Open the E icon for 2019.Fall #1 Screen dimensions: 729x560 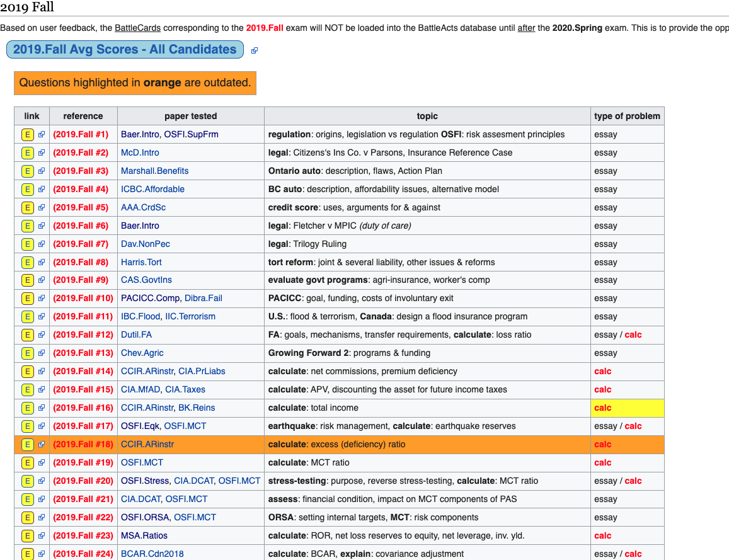coord(28,135)
